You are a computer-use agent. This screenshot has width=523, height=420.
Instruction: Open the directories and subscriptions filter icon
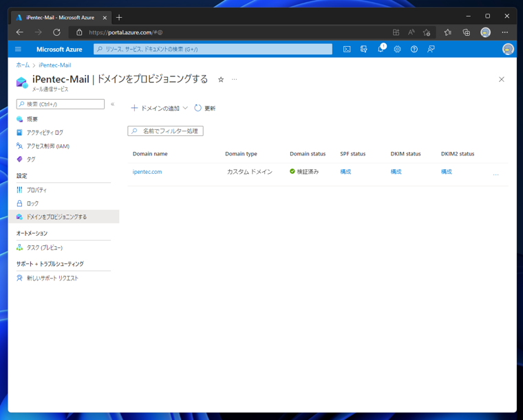point(363,49)
